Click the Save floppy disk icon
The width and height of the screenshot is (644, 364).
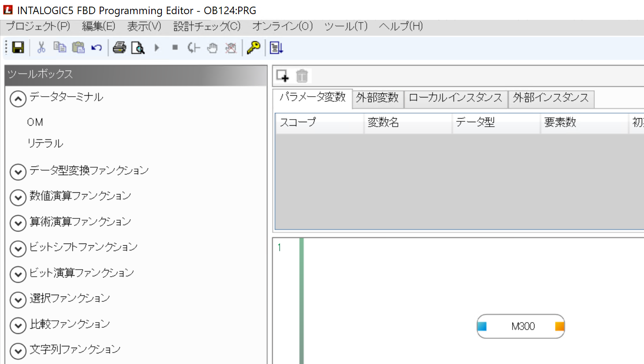(18, 48)
